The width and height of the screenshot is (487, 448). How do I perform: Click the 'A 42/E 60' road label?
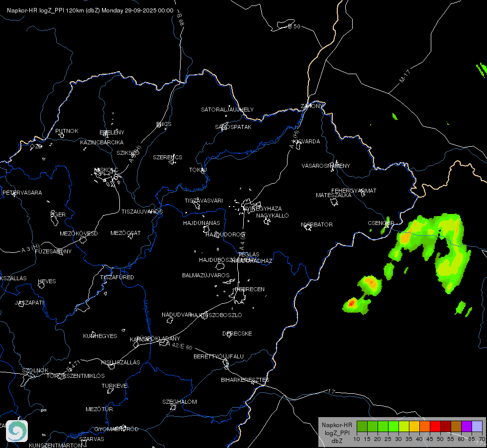(x=179, y=346)
